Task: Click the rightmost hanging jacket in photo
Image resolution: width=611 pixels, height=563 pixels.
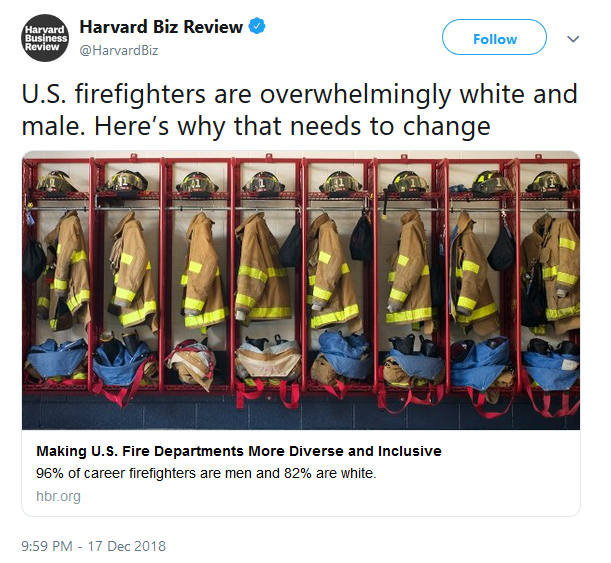Action: pos(551,273)
